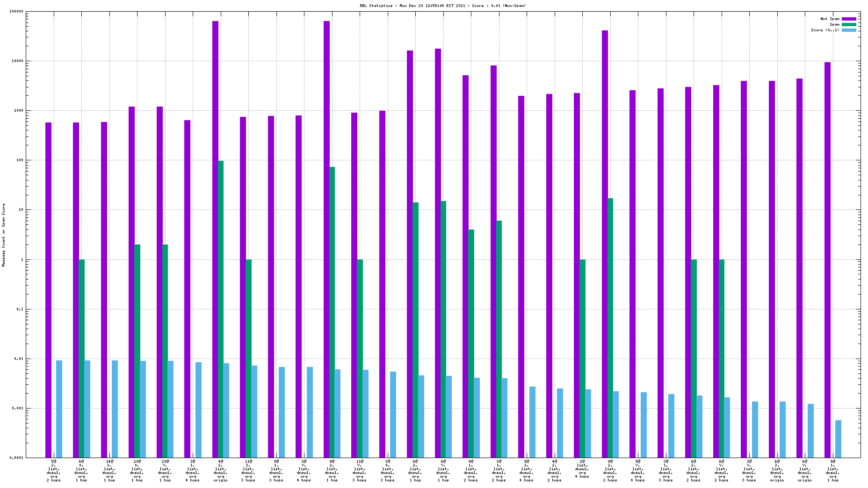
Task: Select the 'Score (0..1)' legend label text
Action: [825, 30]
